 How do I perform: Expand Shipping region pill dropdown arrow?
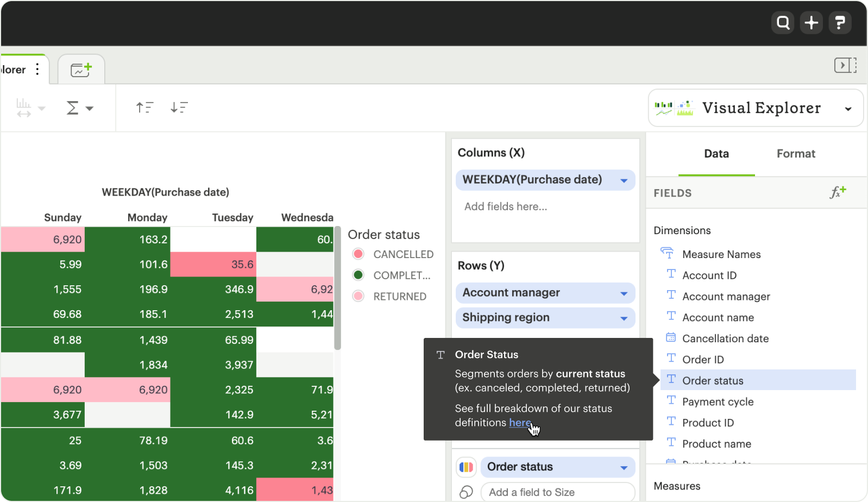point(624,318)
